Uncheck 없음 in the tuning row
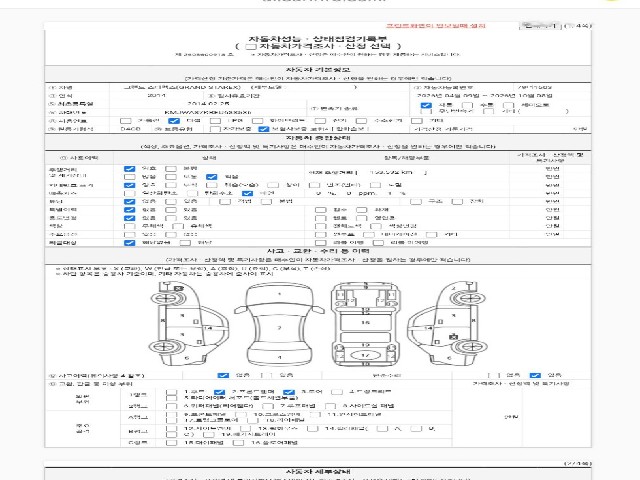The width and height of the screenshot is (640, 480). [x=130, y=201]
